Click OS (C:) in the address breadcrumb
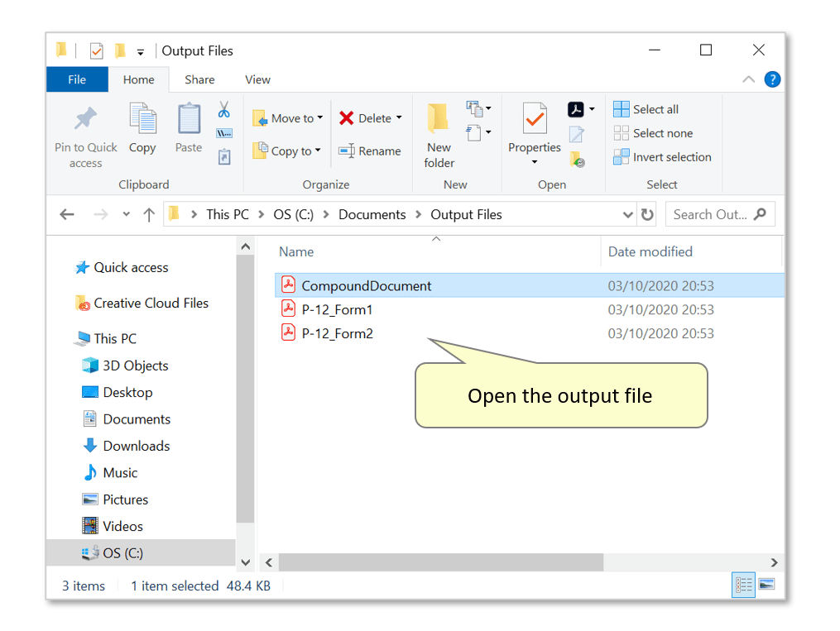The width and height of the screenshot is (840, 631). (x=294, y=215)
